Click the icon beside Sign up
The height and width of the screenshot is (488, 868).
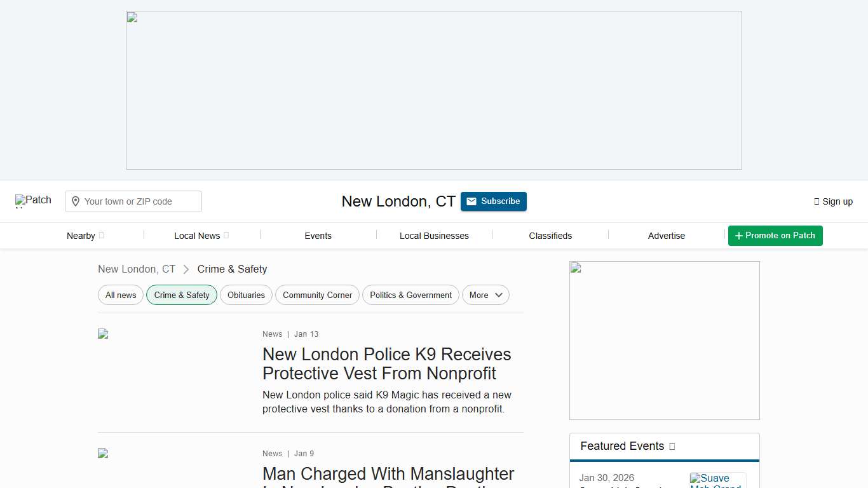(817, 201)
